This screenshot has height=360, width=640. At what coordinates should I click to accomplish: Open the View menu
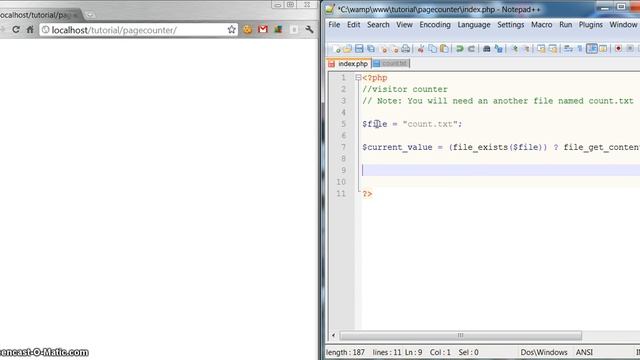(404, 25)
